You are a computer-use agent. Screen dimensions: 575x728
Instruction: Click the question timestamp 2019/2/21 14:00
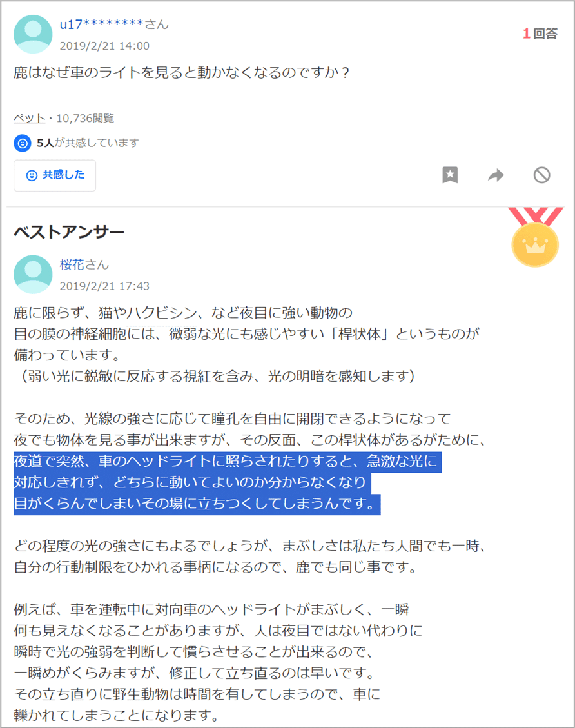104,46
